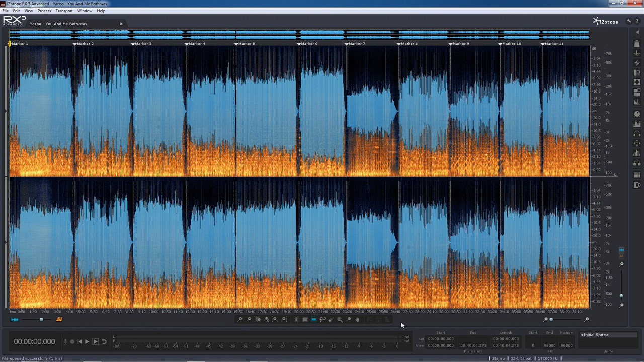Open the View menu
Screen dimensions: 644x362
(x=29, y=11)
